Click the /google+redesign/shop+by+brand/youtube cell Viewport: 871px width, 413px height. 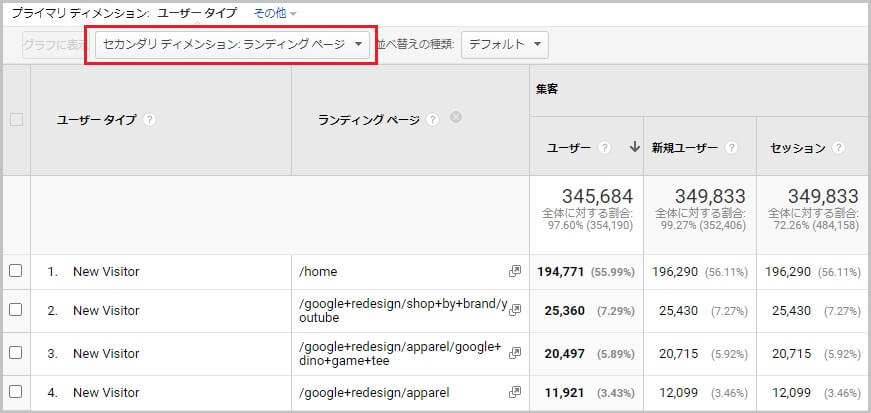[403, 311]
